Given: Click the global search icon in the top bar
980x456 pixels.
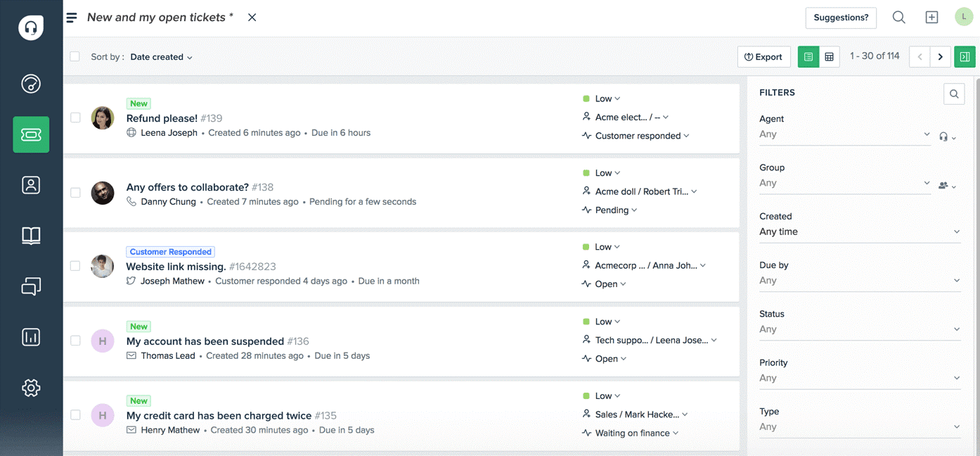Looking at the screenshot, I should [898, 16].
